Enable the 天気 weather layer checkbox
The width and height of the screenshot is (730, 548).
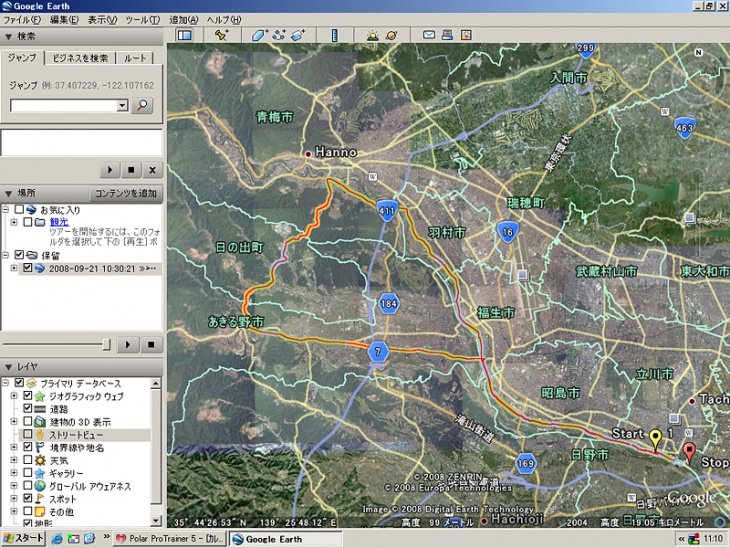click(27, 460)
